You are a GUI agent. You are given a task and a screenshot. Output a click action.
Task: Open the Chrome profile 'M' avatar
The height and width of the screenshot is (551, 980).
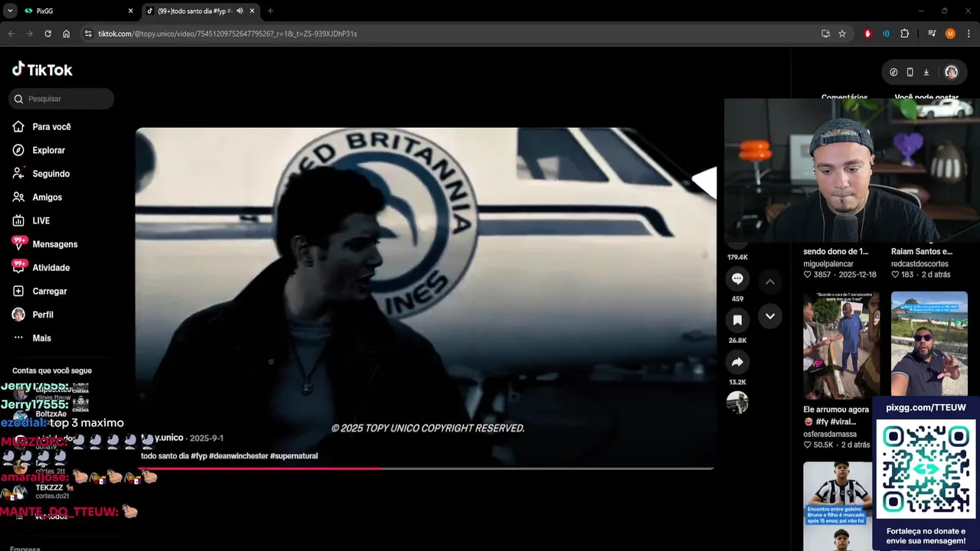(x=950, y=34)
